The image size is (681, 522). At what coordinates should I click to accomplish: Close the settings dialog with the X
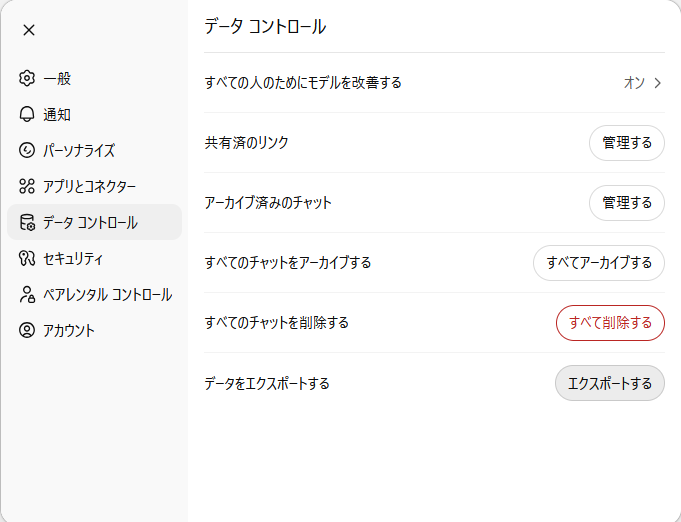tap(29, 30)
